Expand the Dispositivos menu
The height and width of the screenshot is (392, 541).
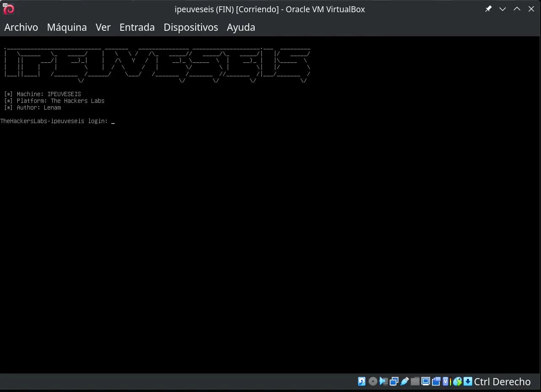click(191, 27)
